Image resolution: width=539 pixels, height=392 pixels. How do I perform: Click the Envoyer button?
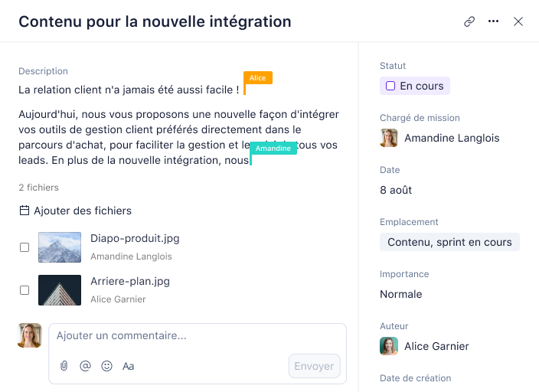(x=314, y=366)
